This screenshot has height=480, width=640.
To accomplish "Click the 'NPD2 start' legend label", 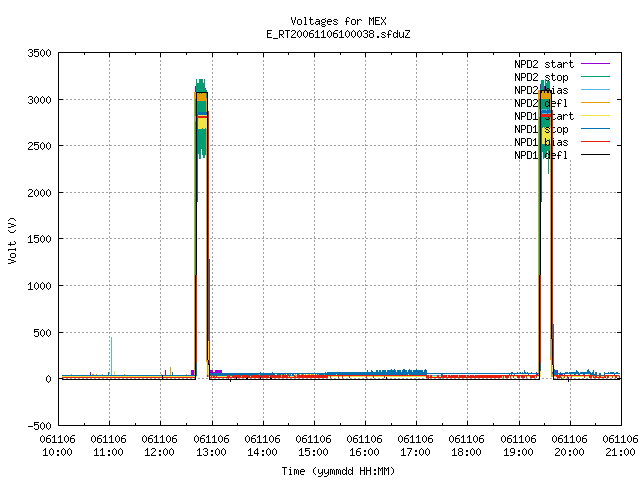I will tap(544, 64).
